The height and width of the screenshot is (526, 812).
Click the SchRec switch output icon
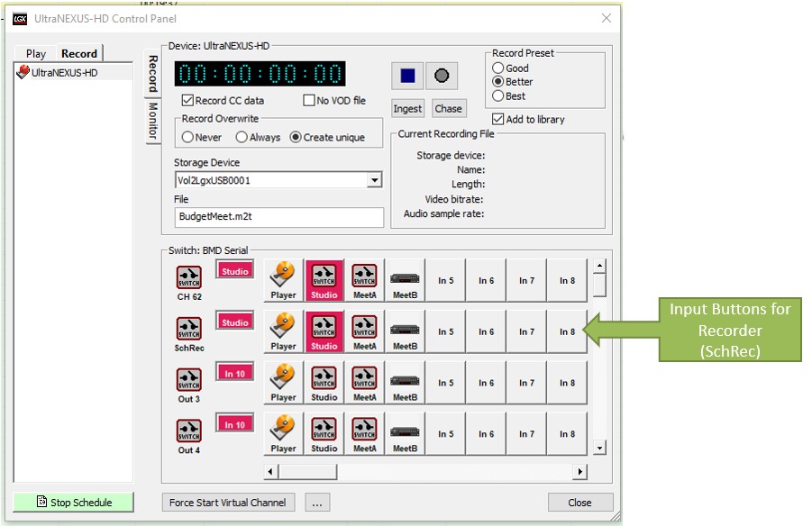click(x=188, y=329)
